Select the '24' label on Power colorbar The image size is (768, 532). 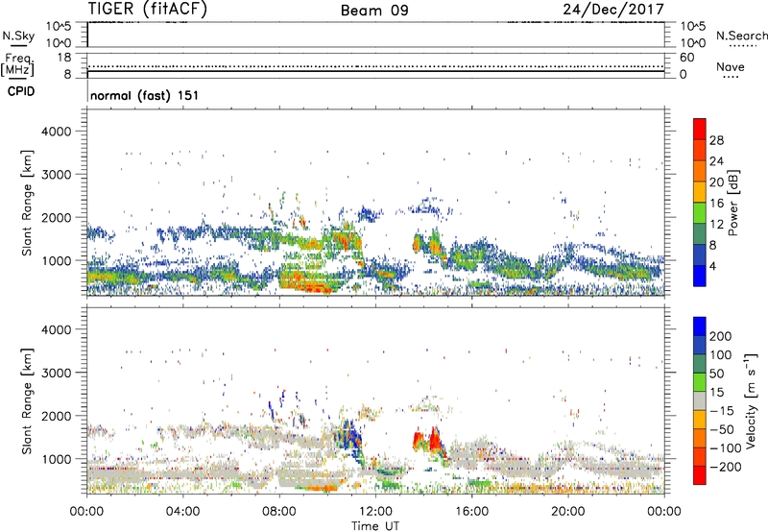coord(716,161)
